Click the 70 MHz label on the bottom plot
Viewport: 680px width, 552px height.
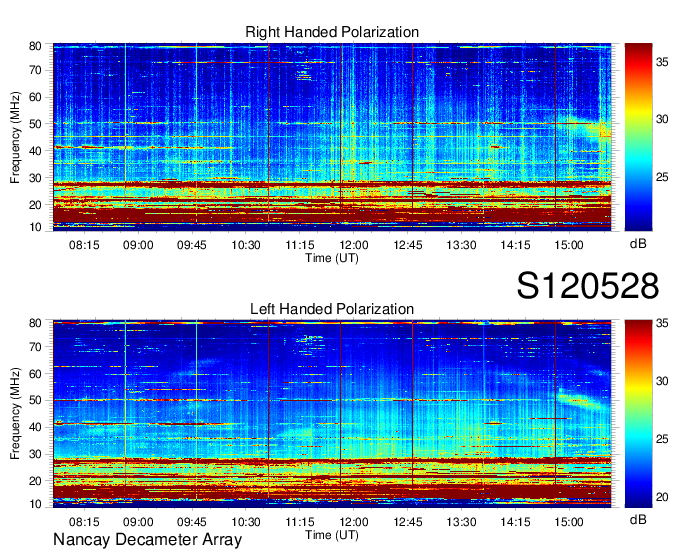pos(35,347)
